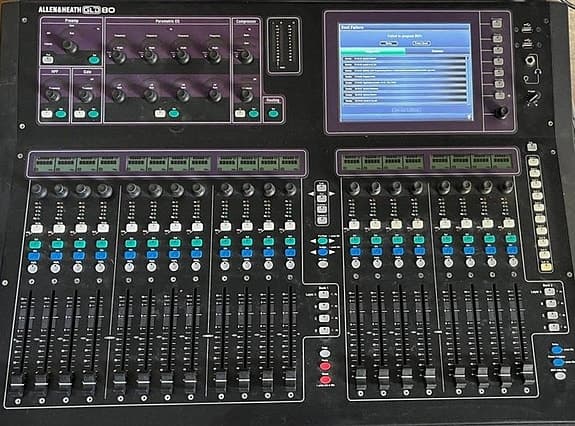The height and width of the screenshot is (426, 575).
Task: Select the last log row in the touchscreen list
Action: pyautogui.click(x=405, y=100)
